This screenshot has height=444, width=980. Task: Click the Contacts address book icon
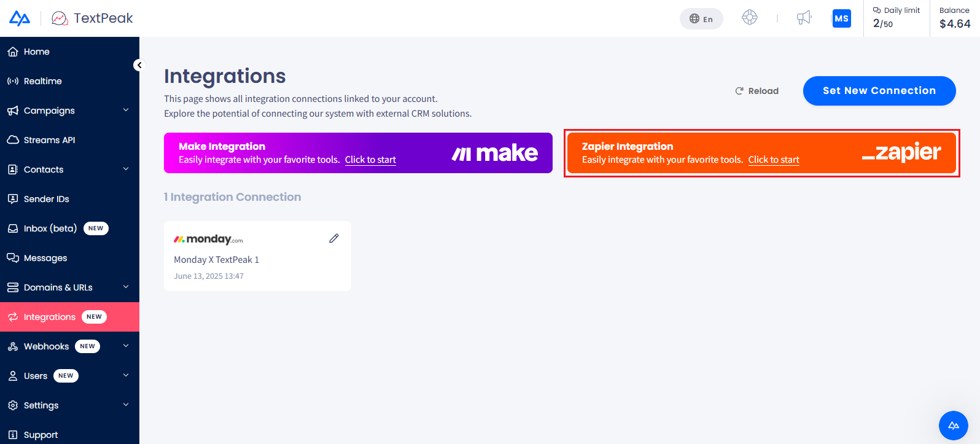[x=13, y=169]
